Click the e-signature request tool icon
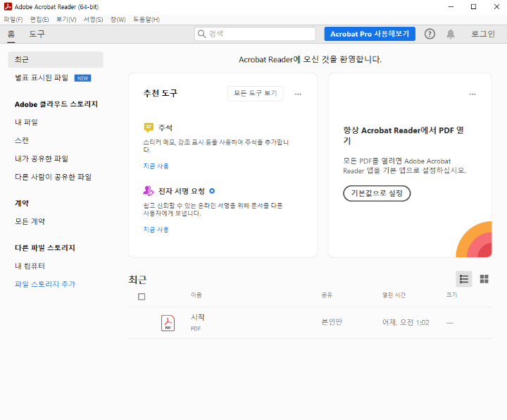 coord(149,191)
